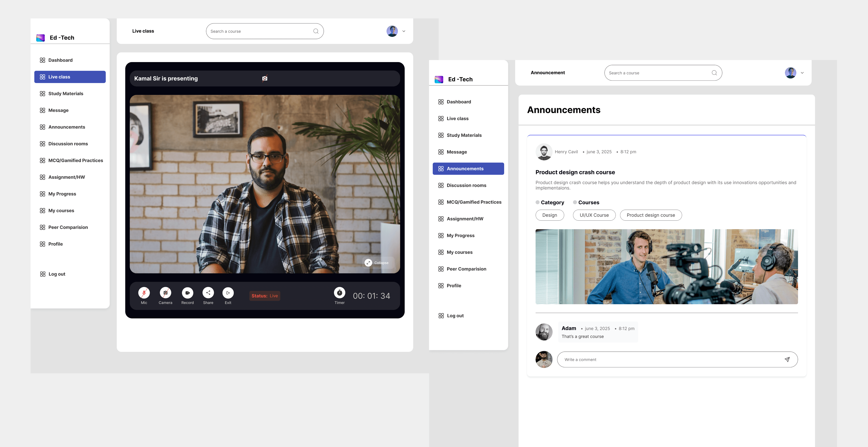Click the search magnifier in Live class header
Screen dimensions: 868x447
click(316, 31)
